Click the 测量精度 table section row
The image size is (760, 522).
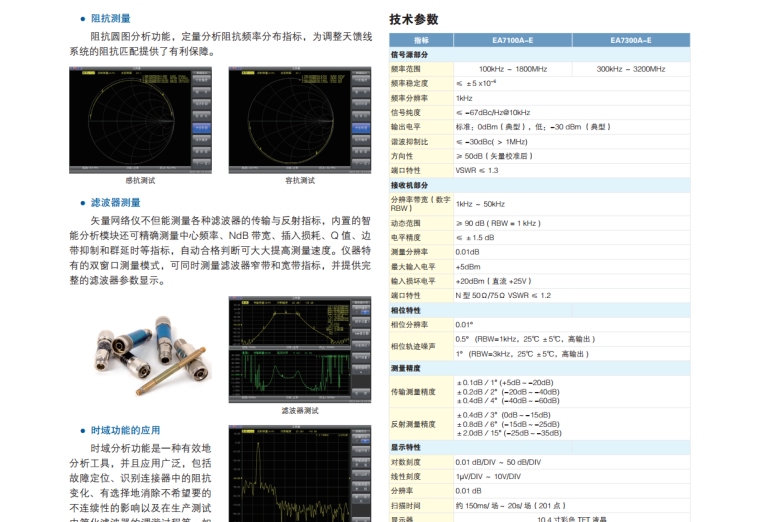coord(406,368)
